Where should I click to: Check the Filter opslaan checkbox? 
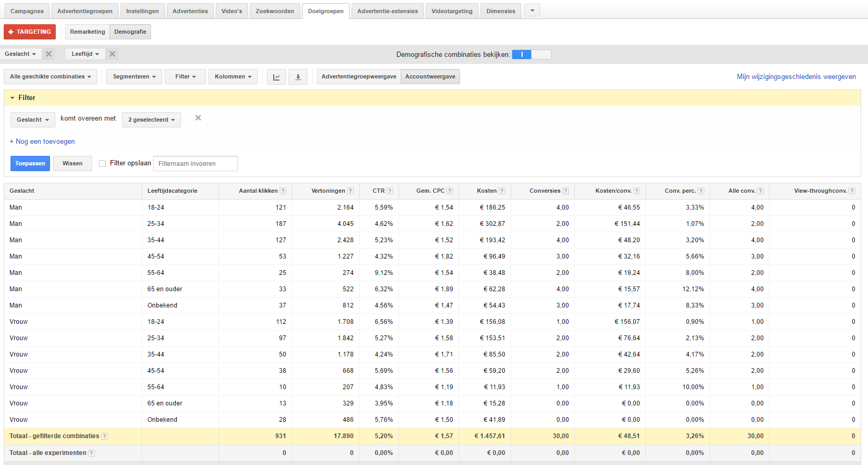(x=103, y=163)
